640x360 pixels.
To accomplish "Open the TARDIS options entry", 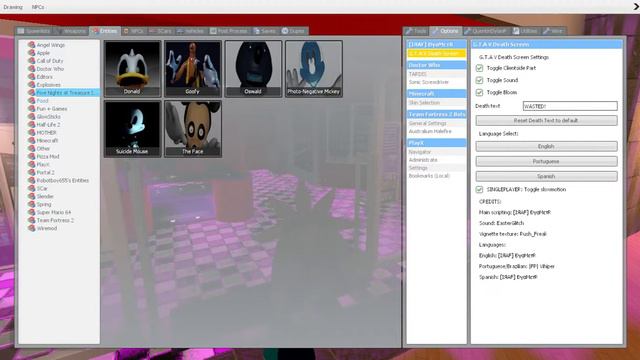I will [436, 74].
